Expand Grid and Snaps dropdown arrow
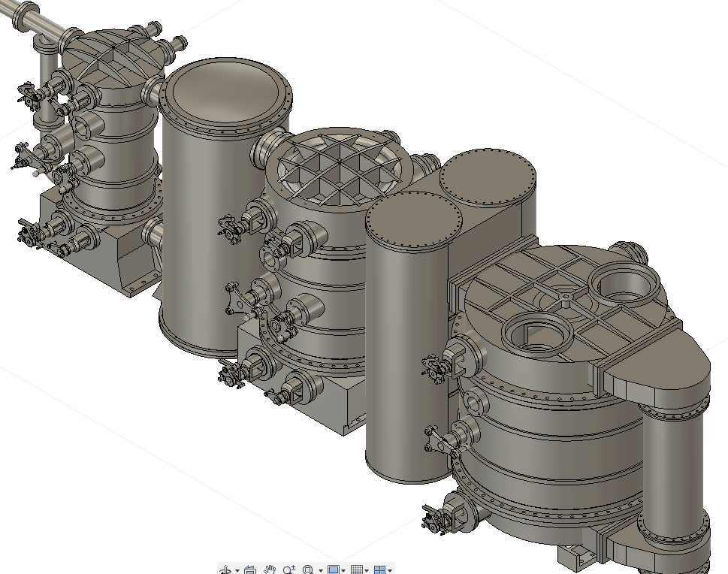 [367, 570]
